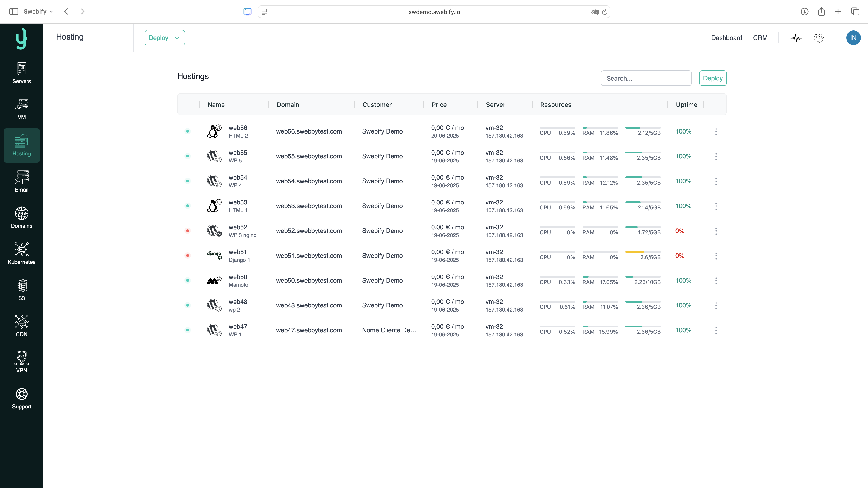The width and height of the screenshot is (868, 488).
Task: Open the row actions menu for web56
Action: (716, 131)
